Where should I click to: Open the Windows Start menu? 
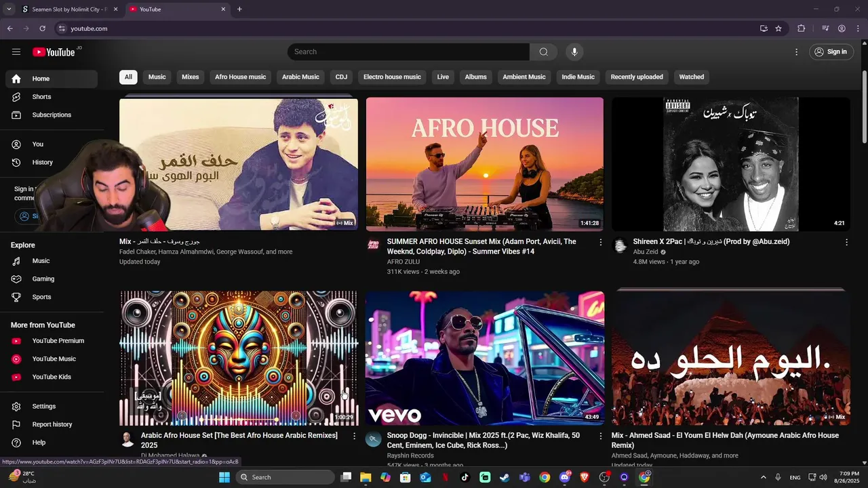[224, 477]
